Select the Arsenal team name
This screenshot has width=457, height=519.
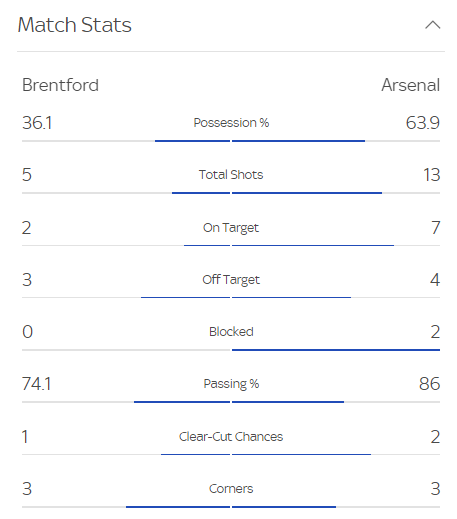[x=411, y=85]
